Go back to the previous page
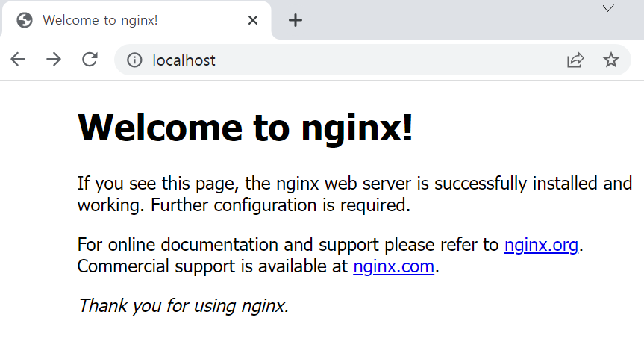The height and width of the screenshot is (359, 644). 18,60
